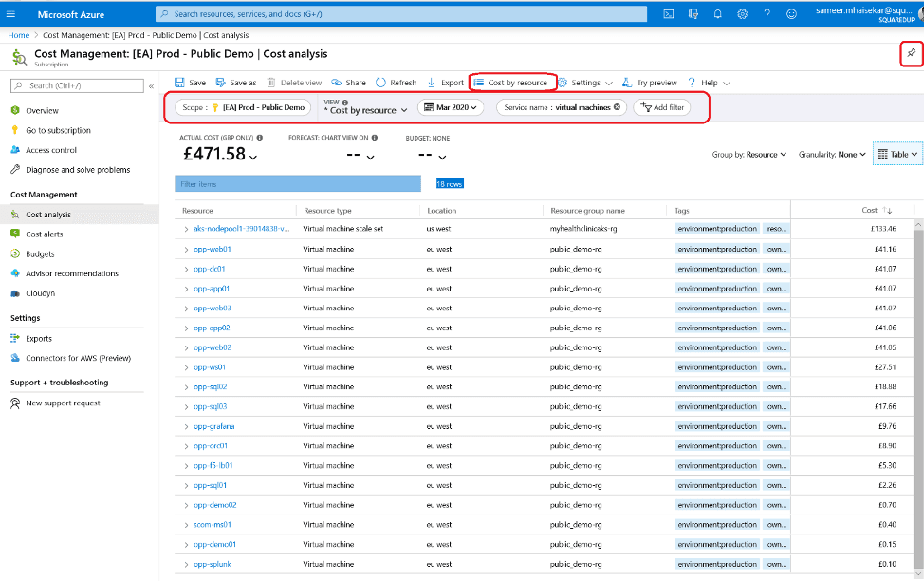This screenshot has width=924, height=581.
Task: Expand the cpp-splunk row chevron
Action: pos(186,565)
